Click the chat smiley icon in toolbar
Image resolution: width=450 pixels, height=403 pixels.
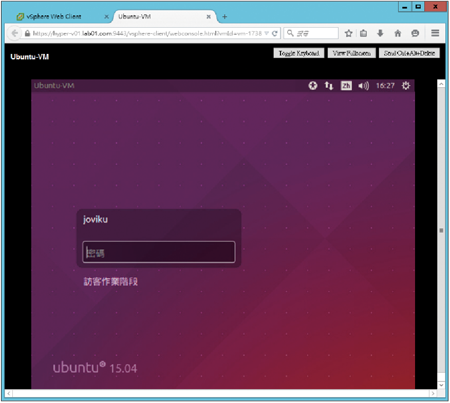(x=415, y=33)
